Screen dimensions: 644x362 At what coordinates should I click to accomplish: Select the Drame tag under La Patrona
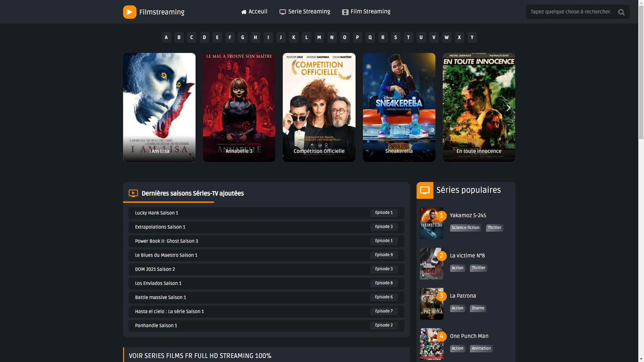[478, 308]
